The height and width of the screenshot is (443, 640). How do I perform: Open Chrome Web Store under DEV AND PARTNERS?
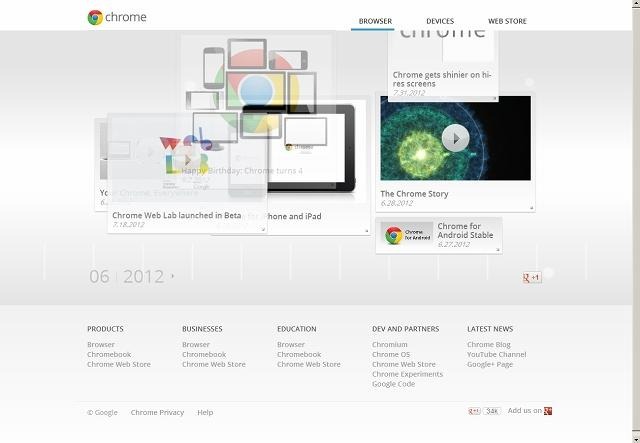click(x=404, y=364)
